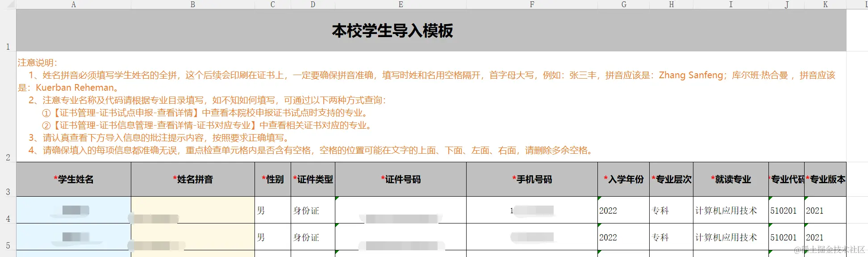This screenshot has width=868, height=257.
Task: Select ID number cell in row 5
Action: point(401,237)
